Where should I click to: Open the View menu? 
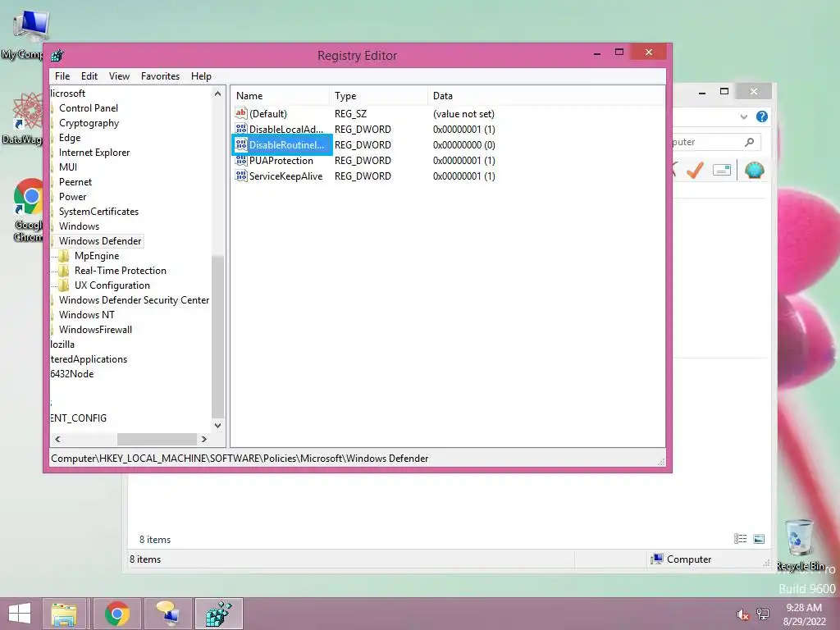tap(119, 76)
